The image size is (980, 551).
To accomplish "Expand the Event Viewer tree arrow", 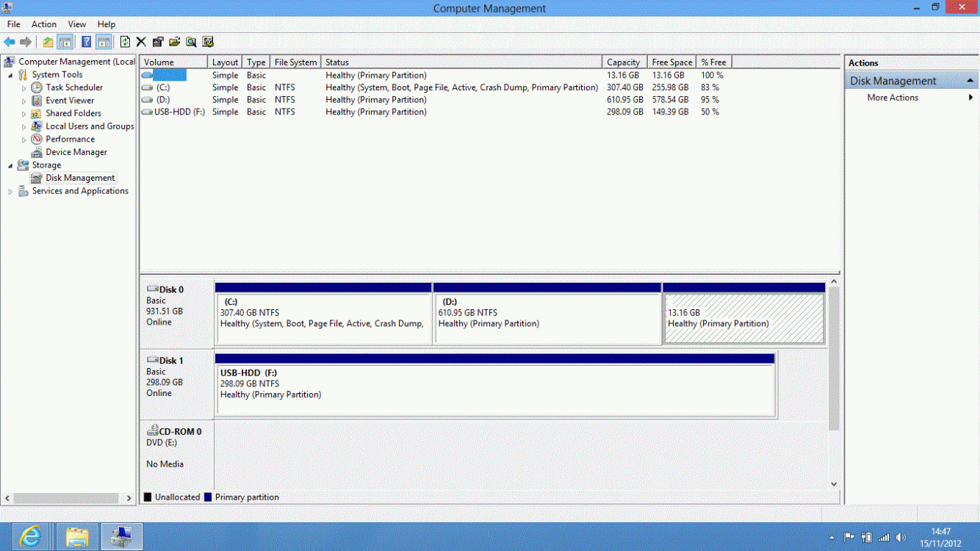I will tap(24, 101).
